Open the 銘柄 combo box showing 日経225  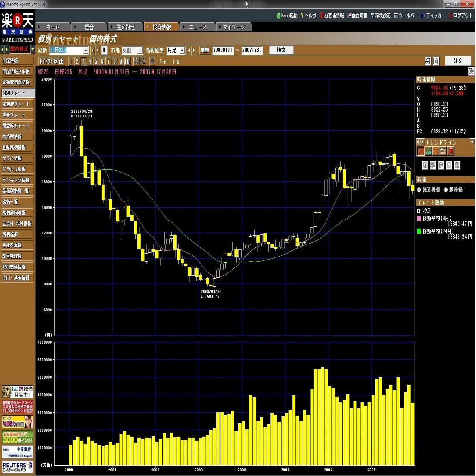pyautogui.click(x=69, y=50)
